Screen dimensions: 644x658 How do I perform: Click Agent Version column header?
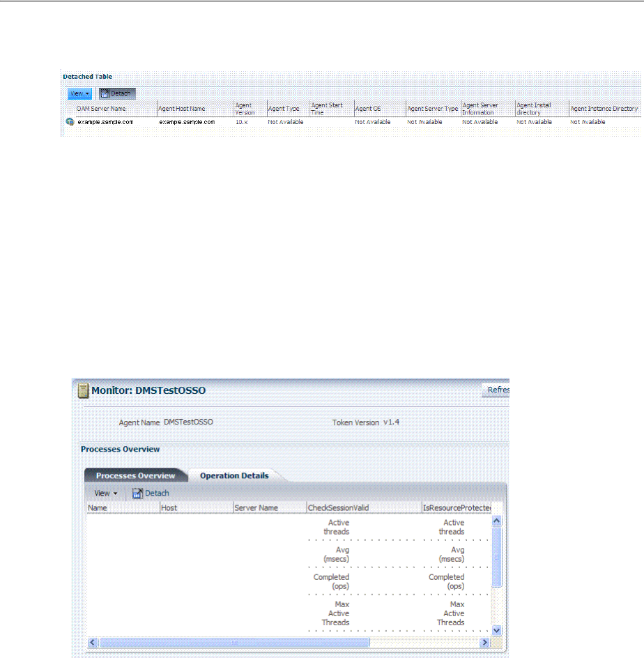tap(245, 109)
